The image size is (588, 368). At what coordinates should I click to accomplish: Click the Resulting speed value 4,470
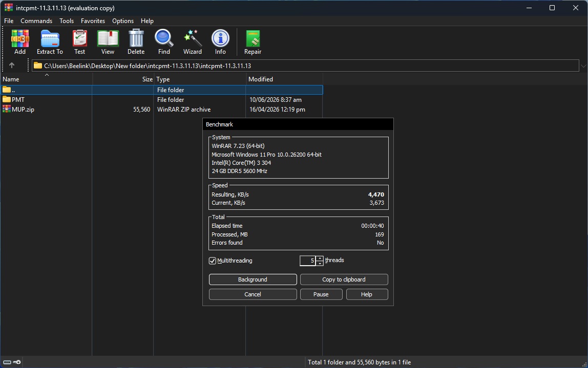pyautogui.click(x=376, y=194)
